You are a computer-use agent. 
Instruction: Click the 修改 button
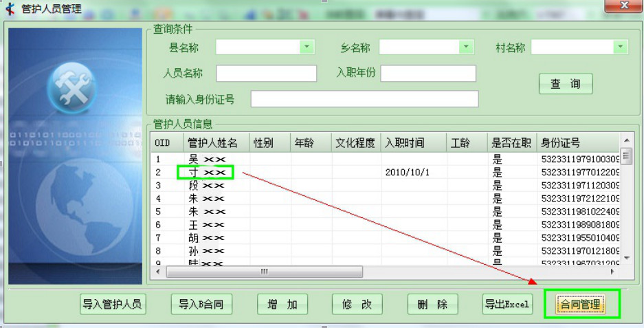[357, 304]
